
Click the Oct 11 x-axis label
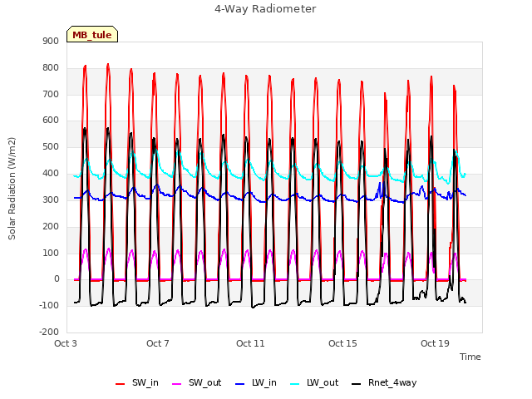tap(250, 343)
